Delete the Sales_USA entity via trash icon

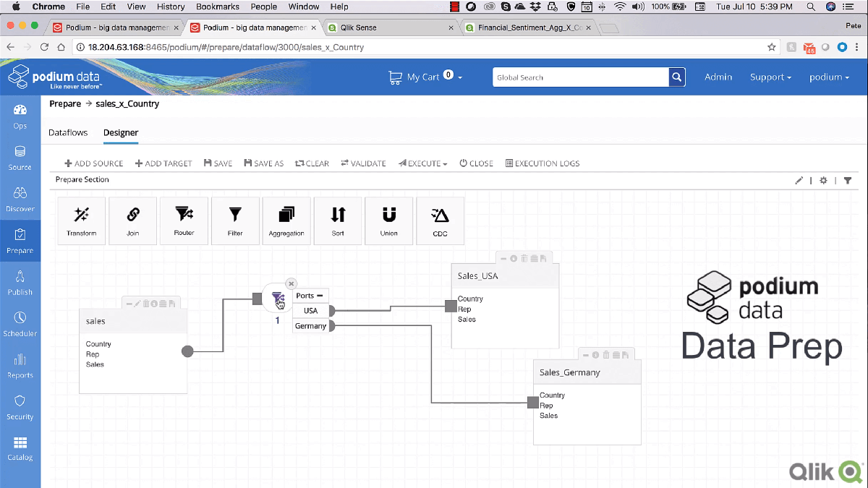pyautogui.click(x=525, y=258)
